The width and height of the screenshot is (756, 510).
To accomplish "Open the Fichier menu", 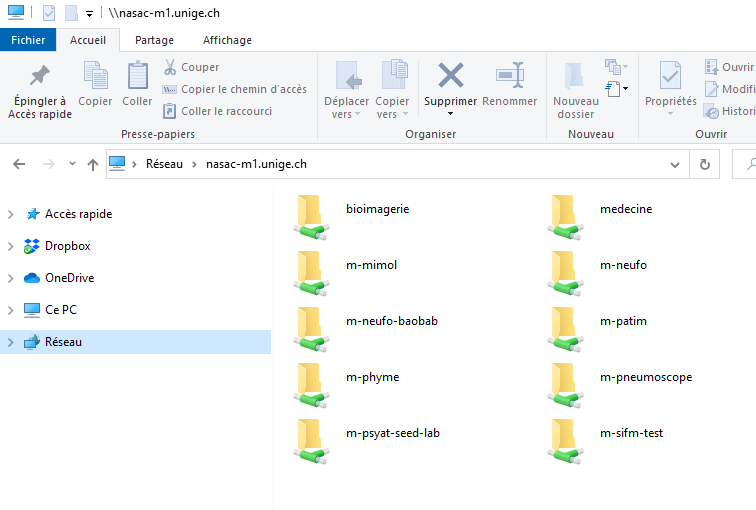I will pos(28,40).
